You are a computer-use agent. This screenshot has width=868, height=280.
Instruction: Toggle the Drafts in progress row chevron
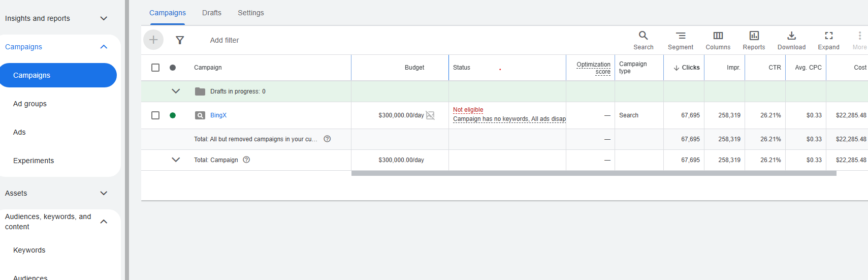[176, 91]
